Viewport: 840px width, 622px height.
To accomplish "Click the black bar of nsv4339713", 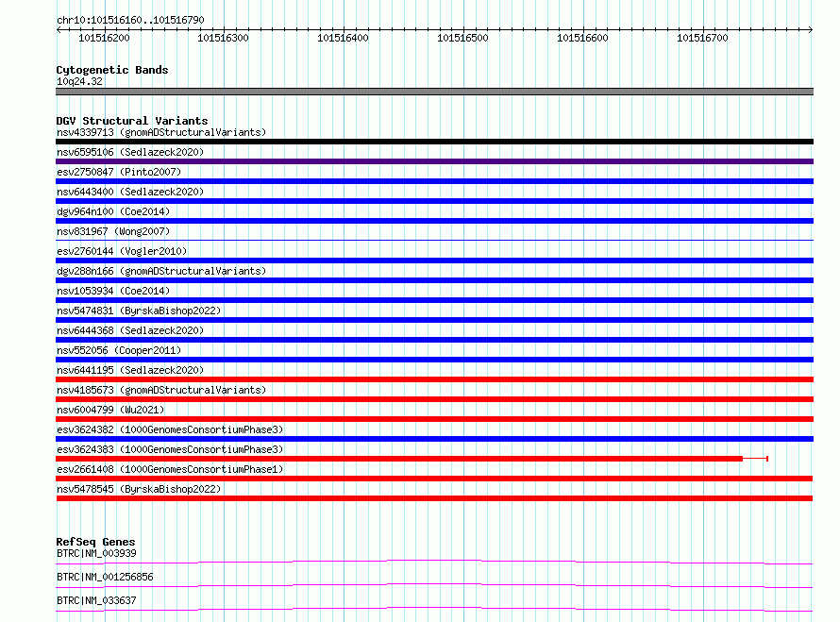I will tap(434, 142).
